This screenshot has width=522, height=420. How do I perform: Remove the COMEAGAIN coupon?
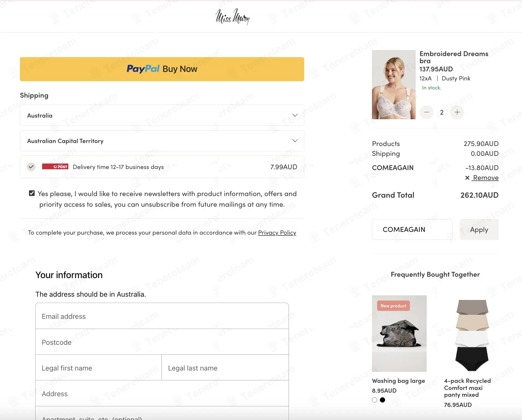[486, 178]
